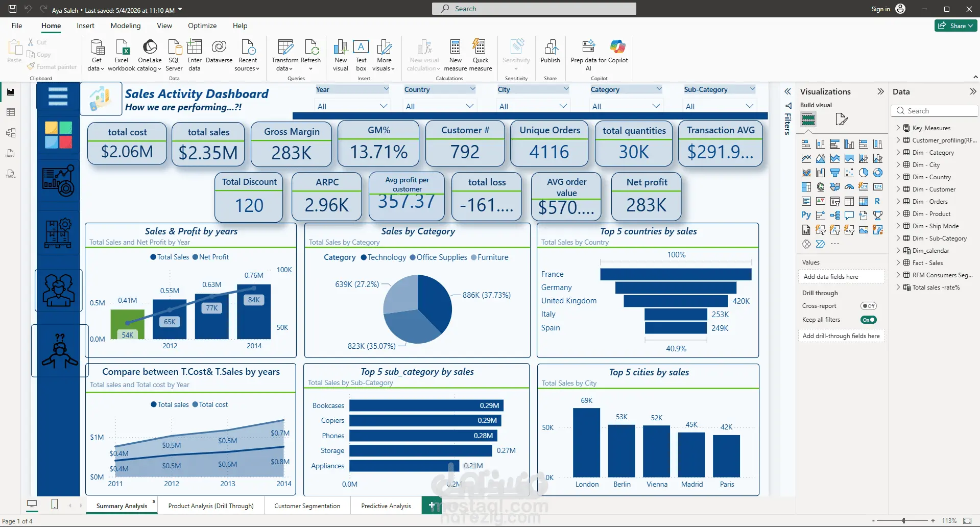
Task: Open Table view in left sidebar
Action: (x=11, y=112)
